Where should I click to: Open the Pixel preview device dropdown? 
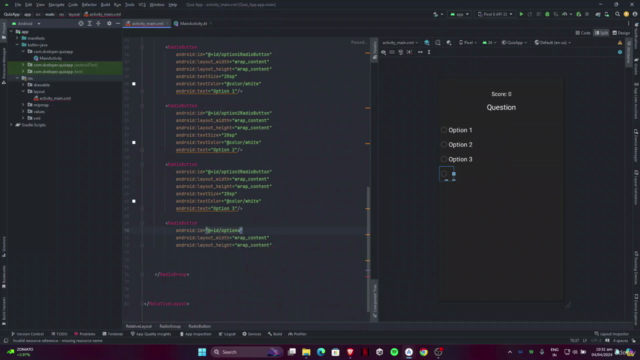coord(468,42)
